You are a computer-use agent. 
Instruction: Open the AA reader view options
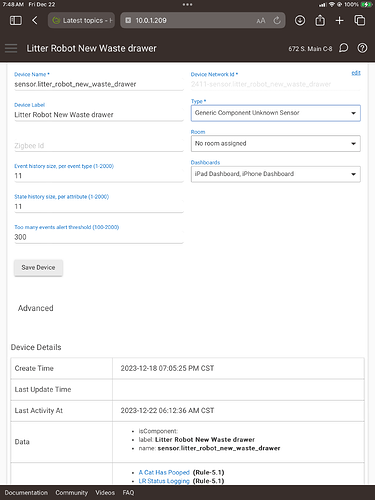tap(261, 21)
